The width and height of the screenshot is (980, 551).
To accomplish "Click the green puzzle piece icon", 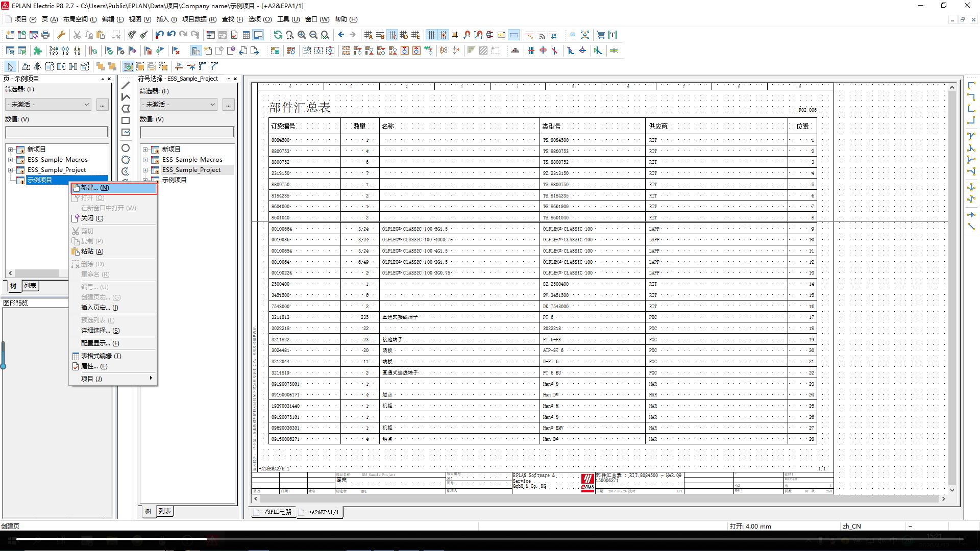I will (x=37, y=51).
